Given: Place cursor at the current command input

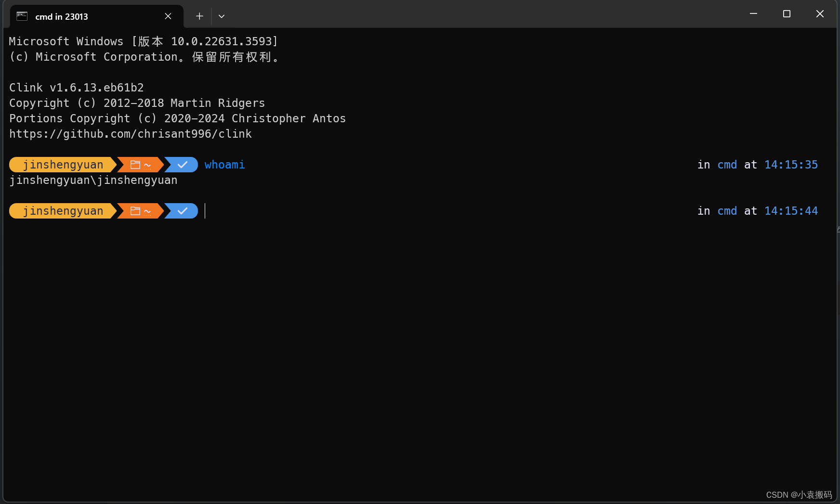Looking at the screenshot, I should 205,211.
